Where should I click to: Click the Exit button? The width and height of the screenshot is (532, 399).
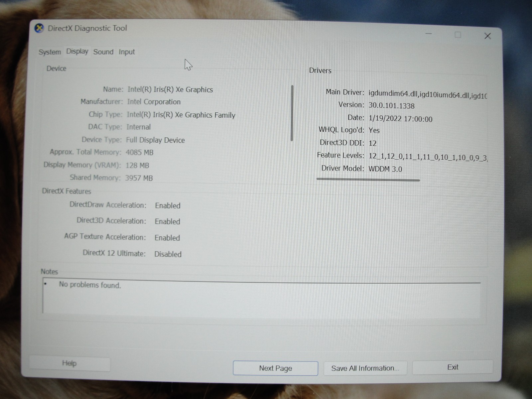pyautogui.click(x=453, y=367)
